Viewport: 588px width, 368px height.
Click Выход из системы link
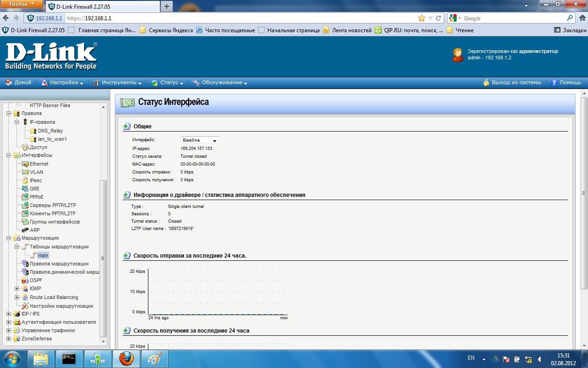pos(512,83)
